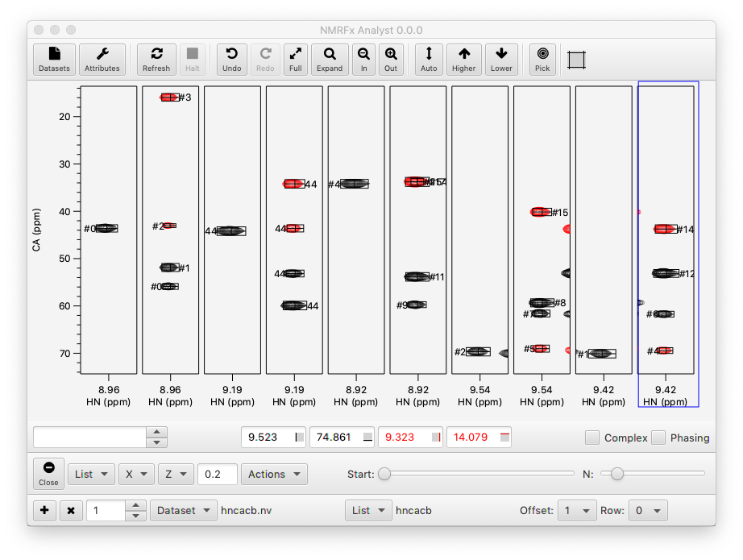Image resolution: width=743 pixels, height=560 pixels.
Task: Click the Auto scale button
Action: (x=429, y=59)
